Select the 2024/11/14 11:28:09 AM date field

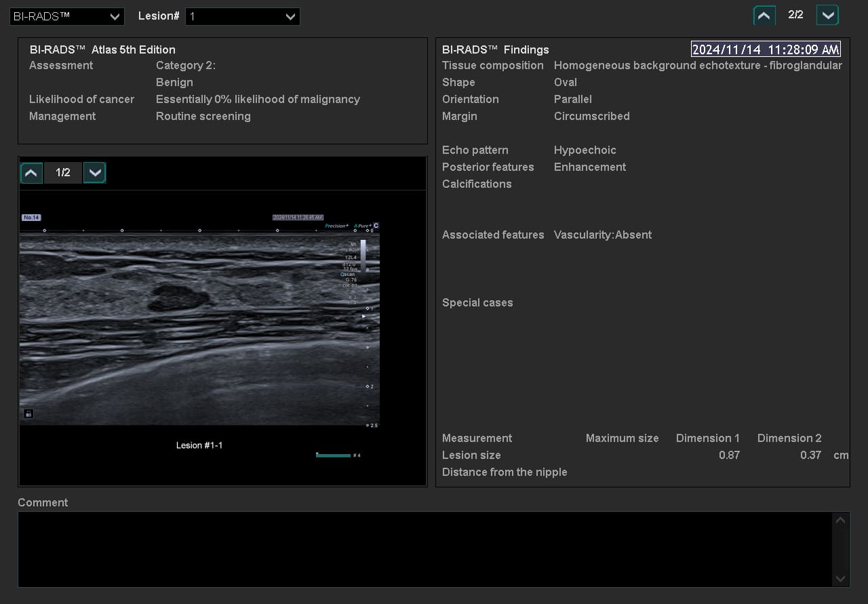coord(766,49)
